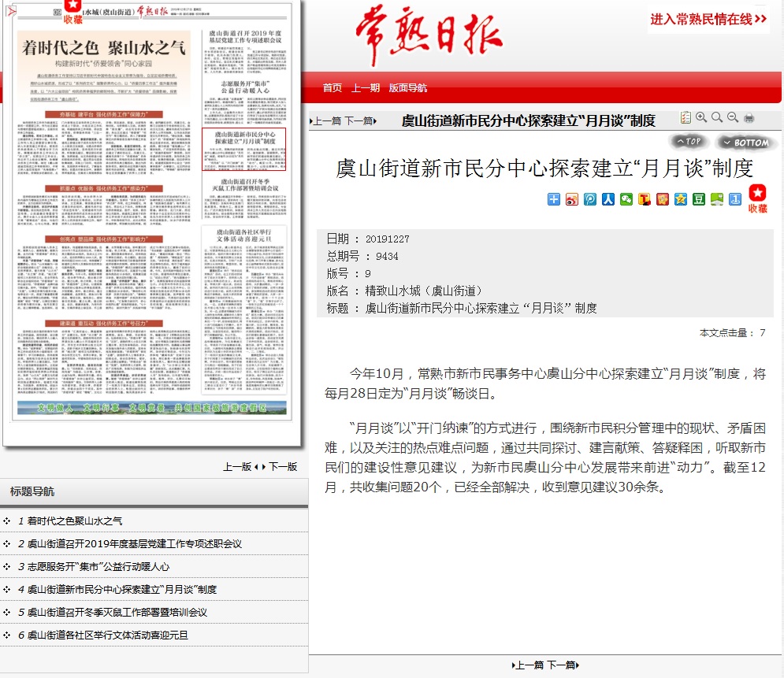Click the zoom in magnifier icon
784x678 pixels.
[701, 117]
